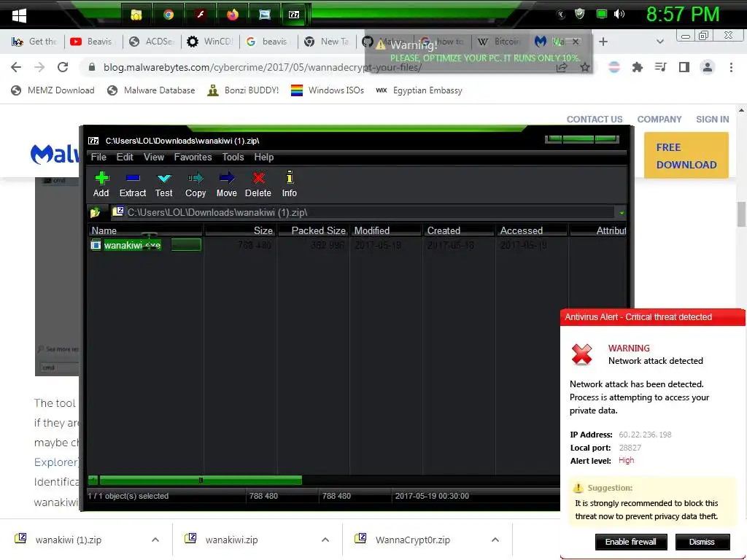The width and height of the screenshot is (747, 560).
Task: Open Chrome side panel icon
Action: 684,67
